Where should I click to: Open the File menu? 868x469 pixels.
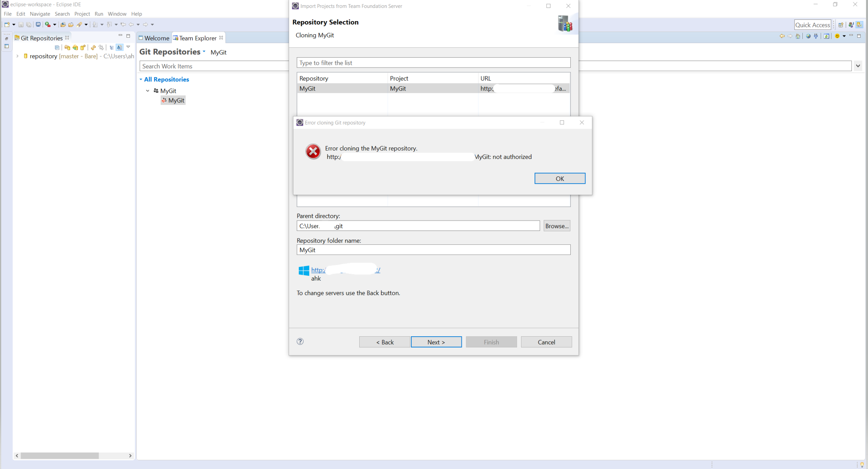[8, 14]
